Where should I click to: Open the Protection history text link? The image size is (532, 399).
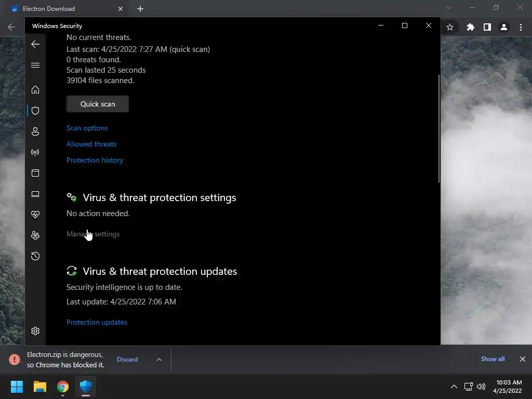[x=95, y=160]
